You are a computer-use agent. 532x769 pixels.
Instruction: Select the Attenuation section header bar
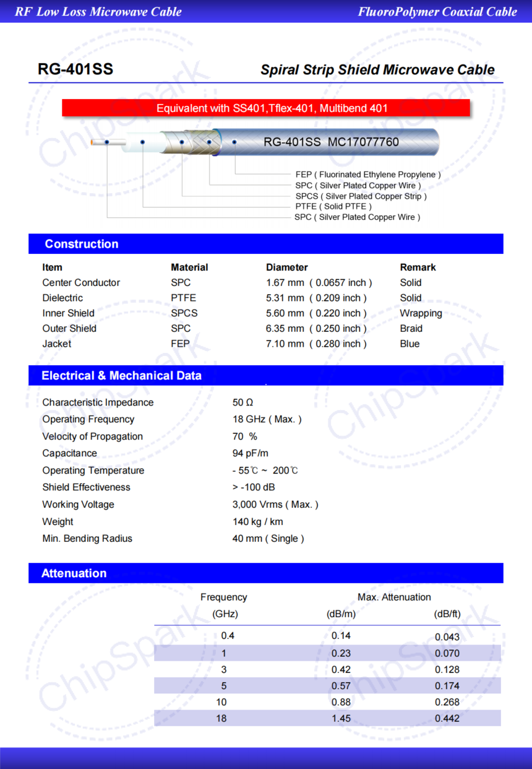74,573
